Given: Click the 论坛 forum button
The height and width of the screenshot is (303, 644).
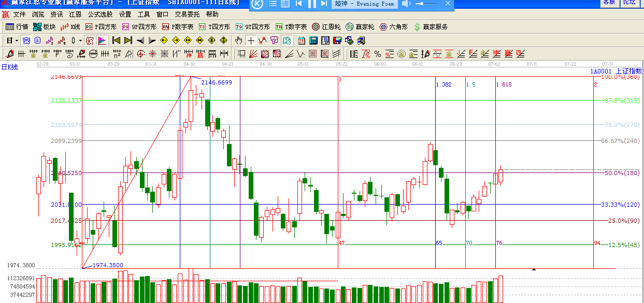Looking at the screenshot, I should 629,3.
